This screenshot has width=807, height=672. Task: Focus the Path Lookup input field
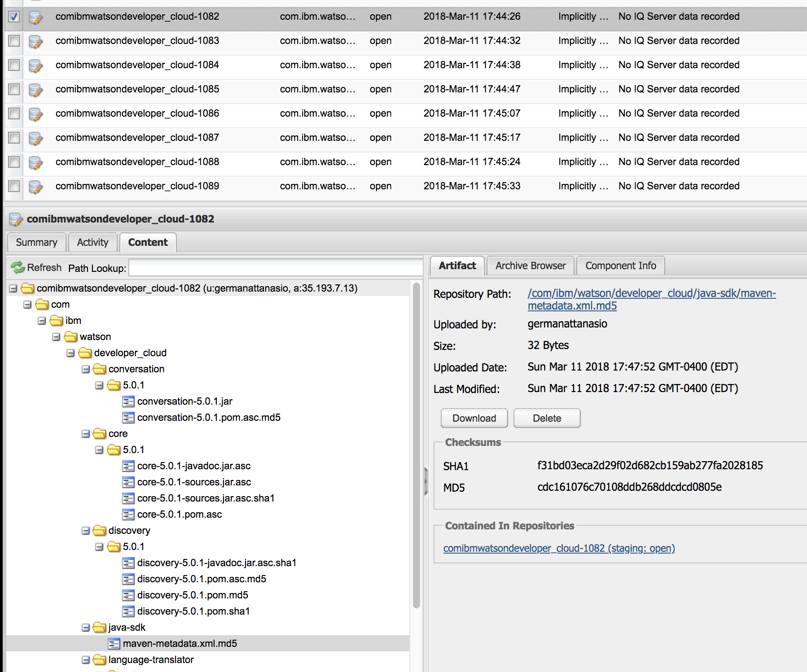[x=276, y=268]
